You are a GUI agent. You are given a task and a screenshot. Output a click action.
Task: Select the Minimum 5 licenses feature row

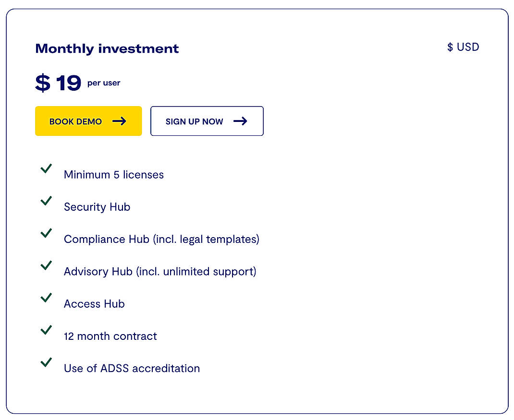[x=114, y=175]
